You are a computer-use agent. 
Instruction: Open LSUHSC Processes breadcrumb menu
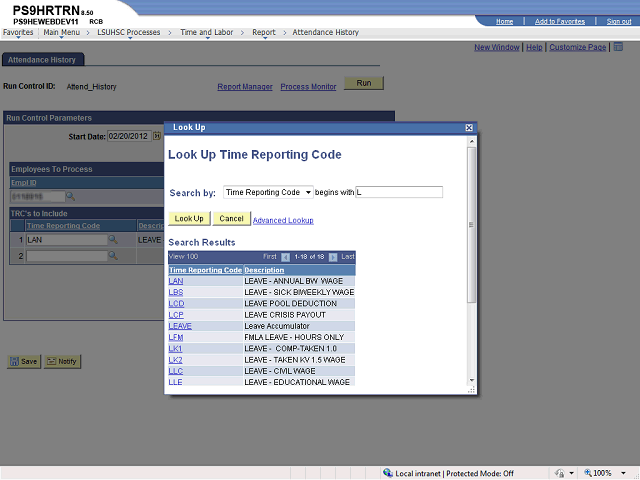pyautogui.click(x=129, y=32)
